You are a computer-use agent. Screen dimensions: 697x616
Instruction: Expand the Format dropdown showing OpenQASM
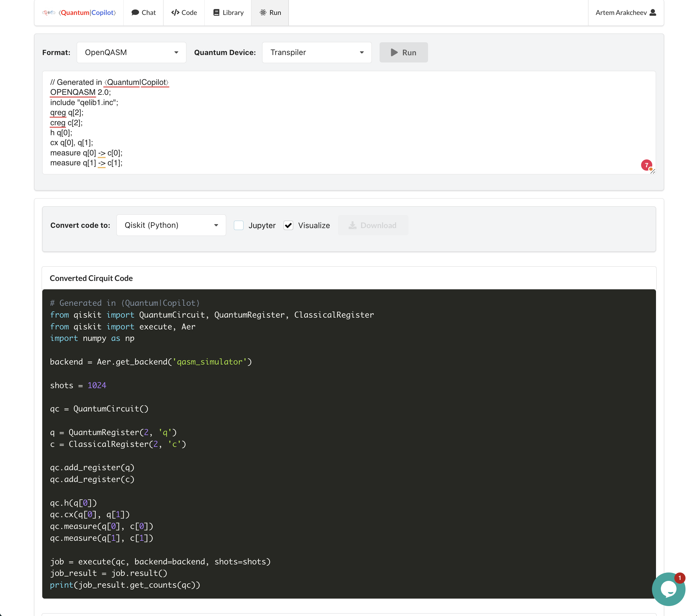click(131, 53)
